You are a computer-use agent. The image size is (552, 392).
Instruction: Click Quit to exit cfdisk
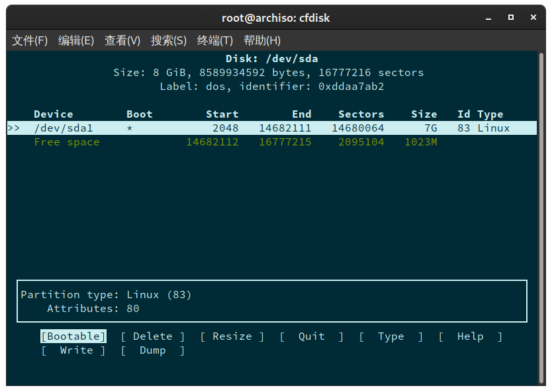(311, 336)
